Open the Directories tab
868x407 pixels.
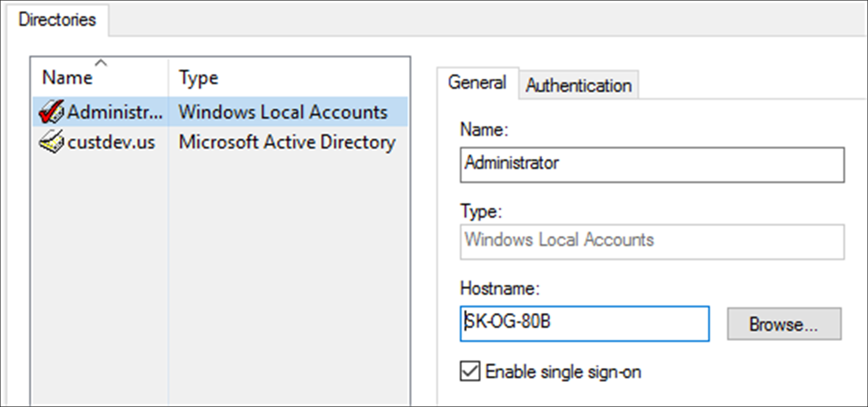tap(57, 20)
